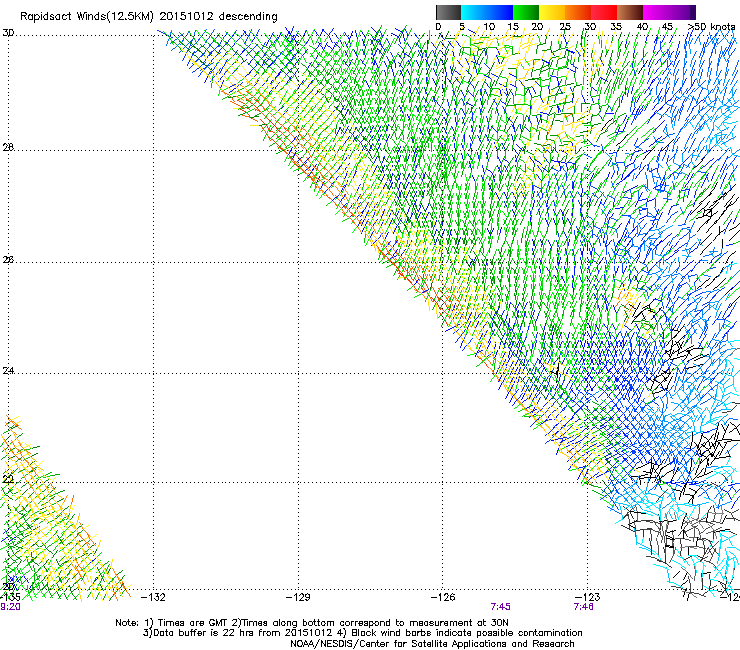
Task: Click the longitude '-129' axis label
Action: (x=298, y=597)
